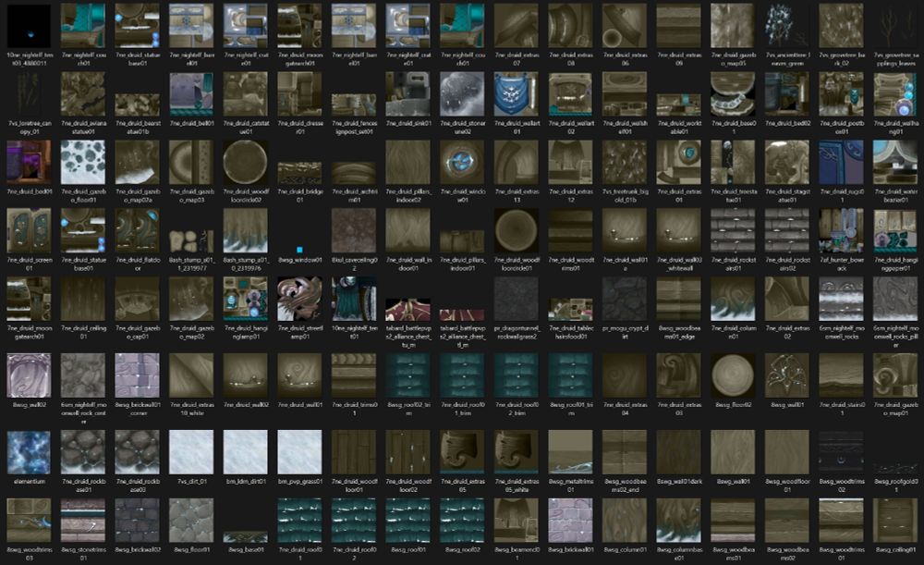Screen dimensions: 924x565
Task: Click the blue 7ne_druid_rugs01 thumbnail
Action: click(x=842, y=163)
